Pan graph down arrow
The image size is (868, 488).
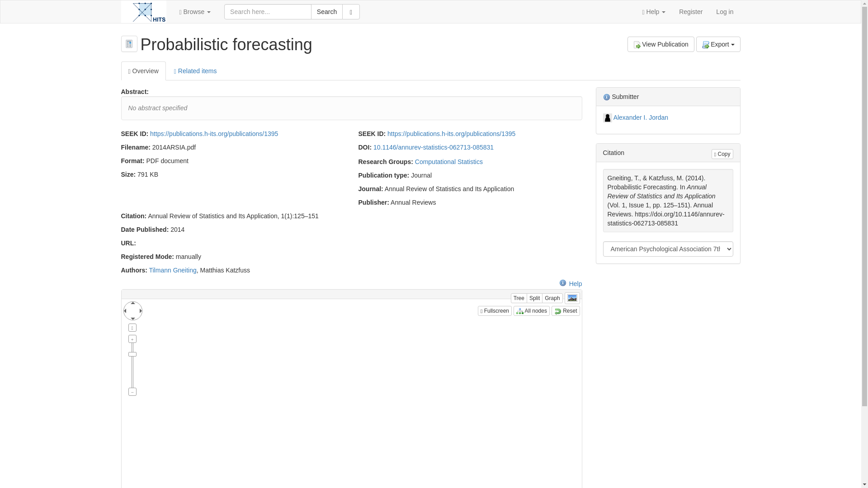coord(132,319)
